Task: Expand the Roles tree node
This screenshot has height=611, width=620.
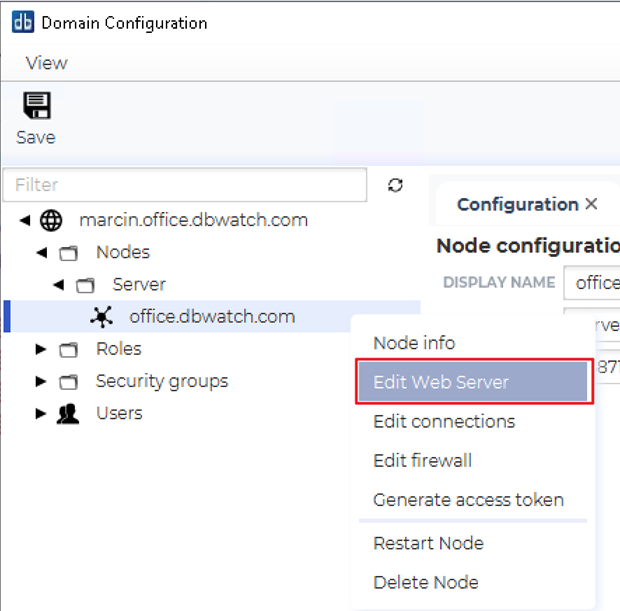Action: 41,349
